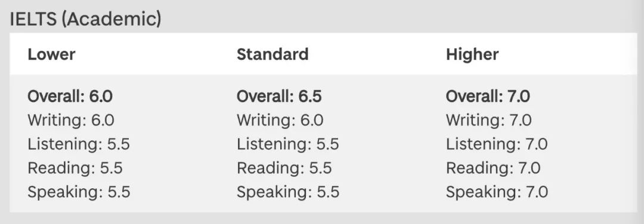Click Listening: 5.5 under Standard

click(x=287, y=144)
